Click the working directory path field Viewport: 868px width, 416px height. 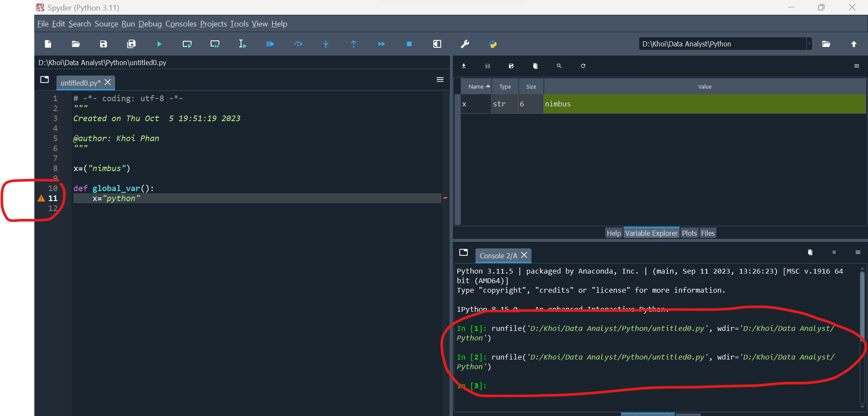click(723, 44)
